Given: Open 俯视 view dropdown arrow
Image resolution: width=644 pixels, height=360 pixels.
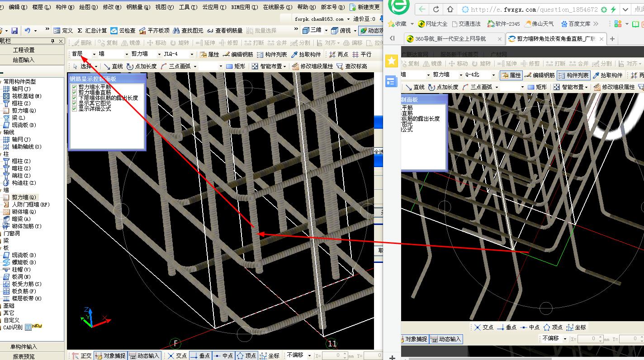Looking at the screenshot, I should click(x=355, y=30).
